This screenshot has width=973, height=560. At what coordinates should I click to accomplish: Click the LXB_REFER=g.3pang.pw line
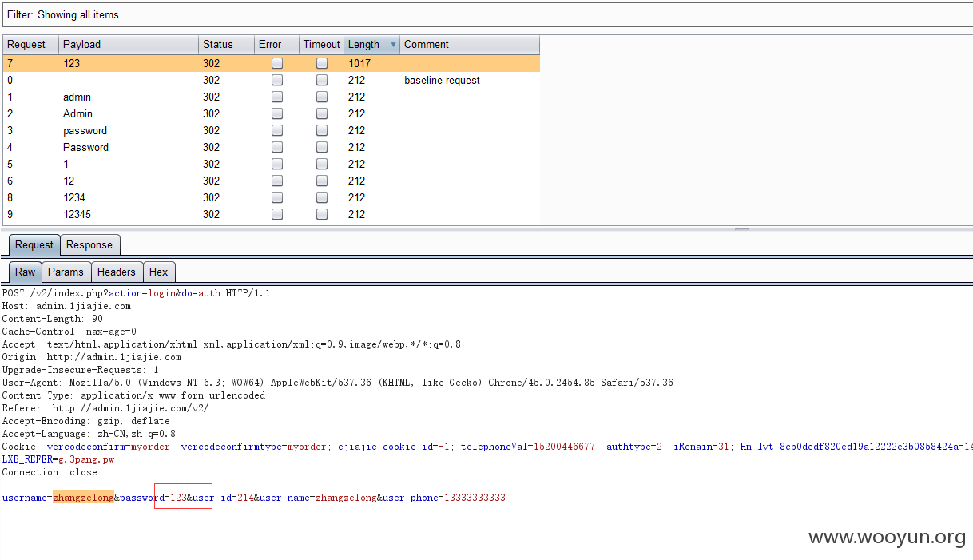[x=58, y=459]
